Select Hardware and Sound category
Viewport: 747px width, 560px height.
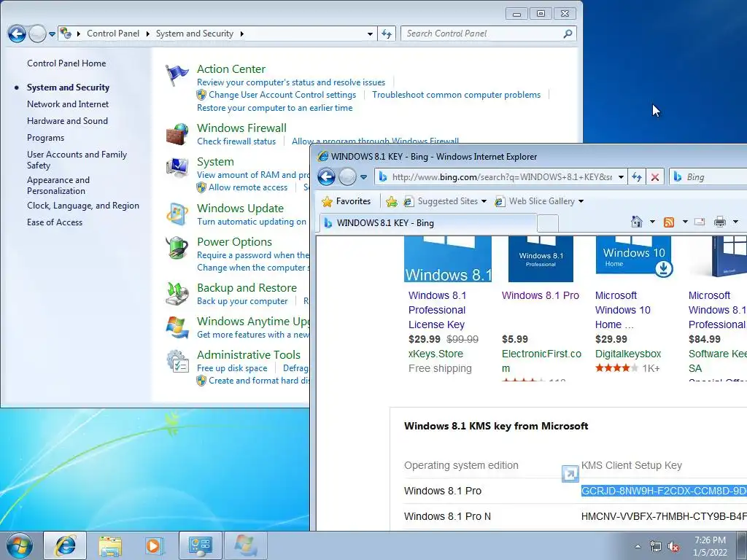click(x=67, y=121)
